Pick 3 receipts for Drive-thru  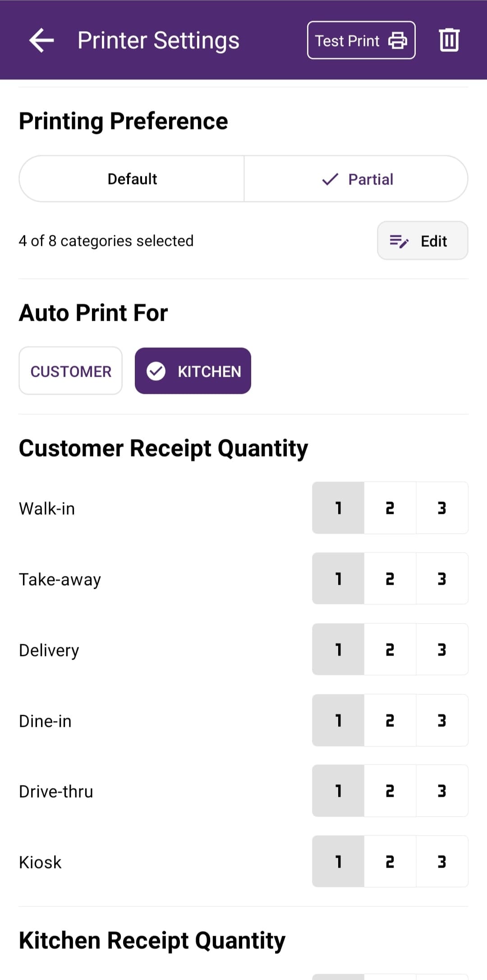click(442, 791)
